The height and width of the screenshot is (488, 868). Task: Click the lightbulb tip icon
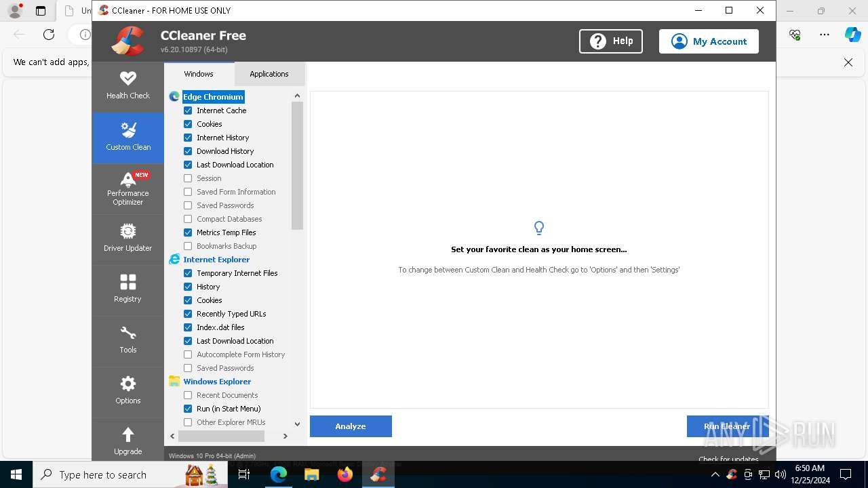coord(539,228)
